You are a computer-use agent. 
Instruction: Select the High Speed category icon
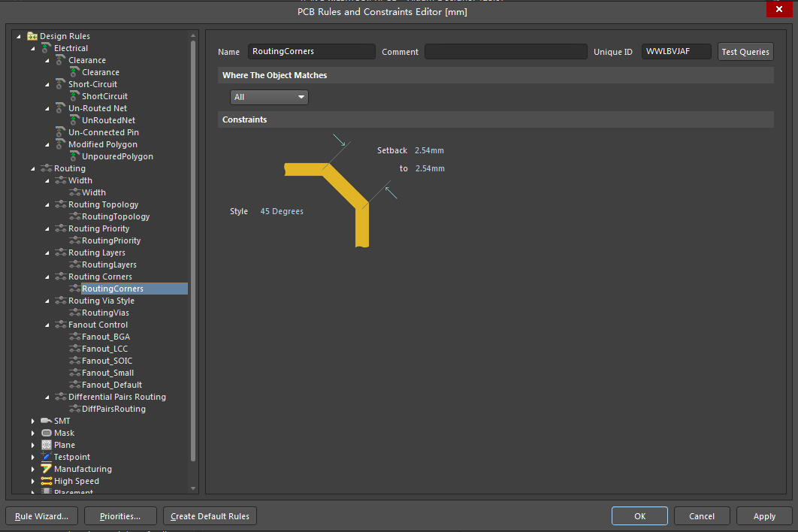click(45, 481)
